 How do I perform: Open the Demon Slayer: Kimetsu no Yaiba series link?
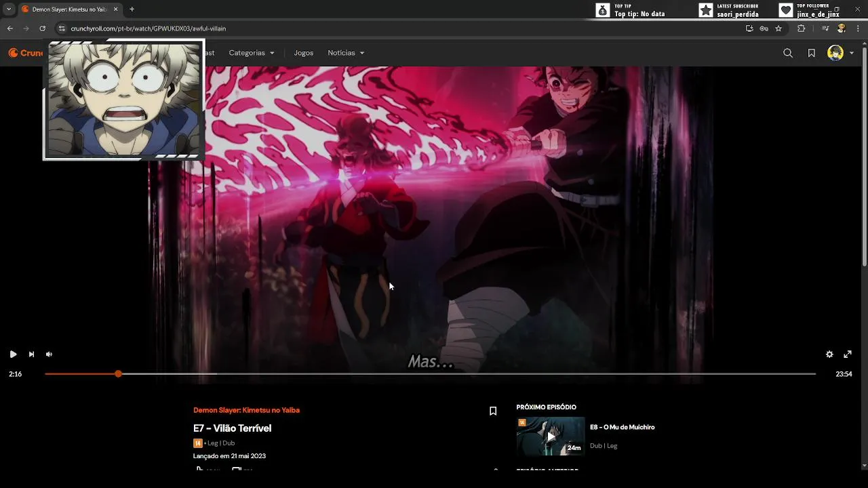[246, 410]
